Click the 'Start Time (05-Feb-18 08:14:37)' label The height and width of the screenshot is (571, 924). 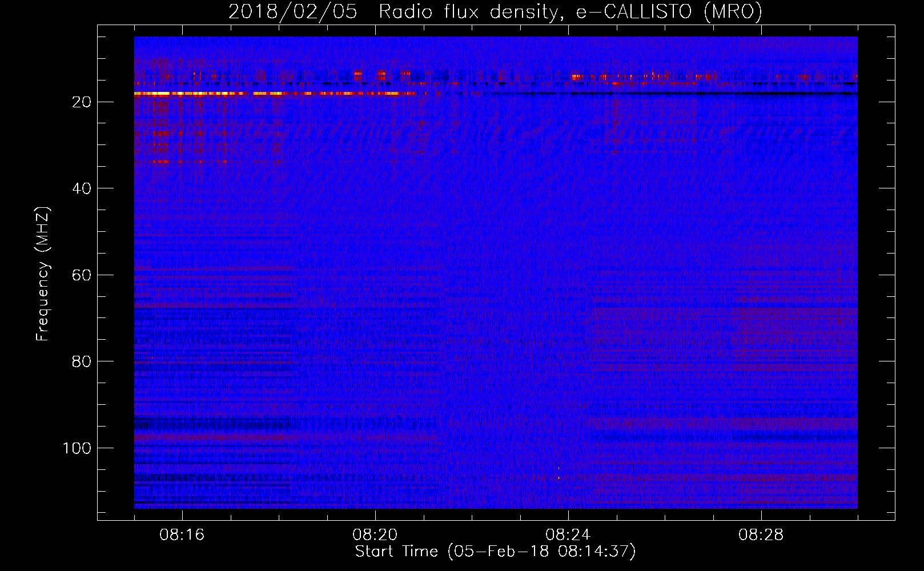(x=495, y=552)
